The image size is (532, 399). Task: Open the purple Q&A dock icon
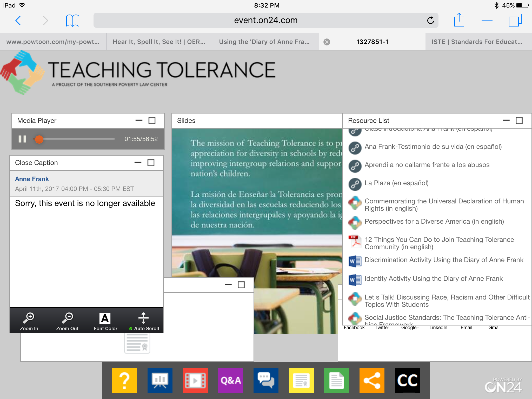(x=230, y=380)
